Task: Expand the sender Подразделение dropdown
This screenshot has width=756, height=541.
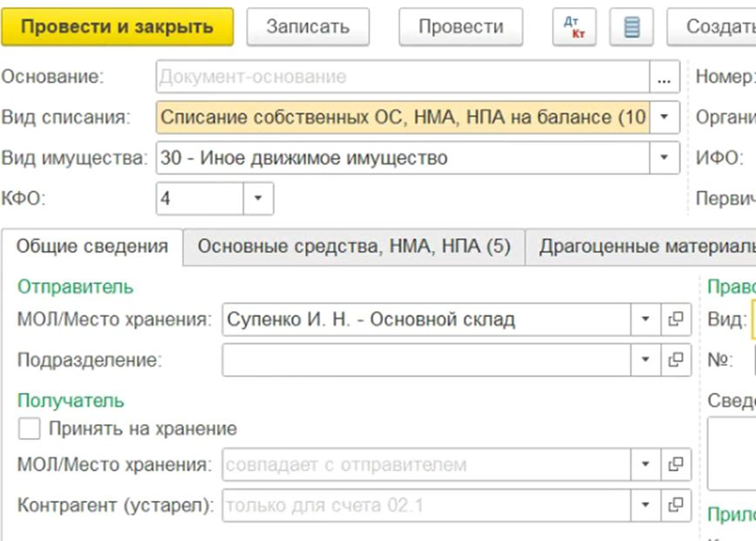Action: click(645, 360)
